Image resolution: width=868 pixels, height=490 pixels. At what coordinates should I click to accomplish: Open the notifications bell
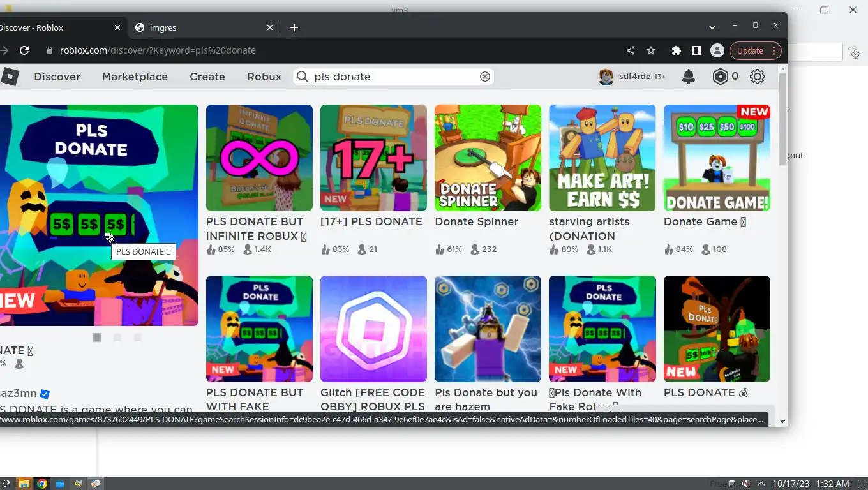point(689,77)
